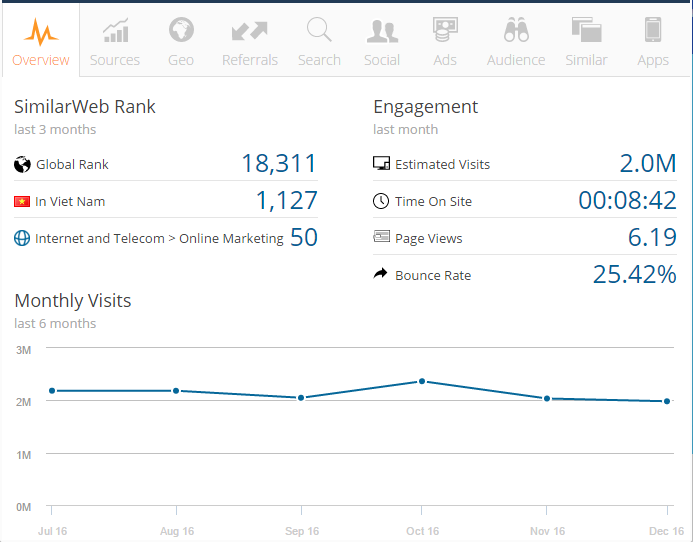Click the Global Rank value 18,311

[x=279, y=164]
